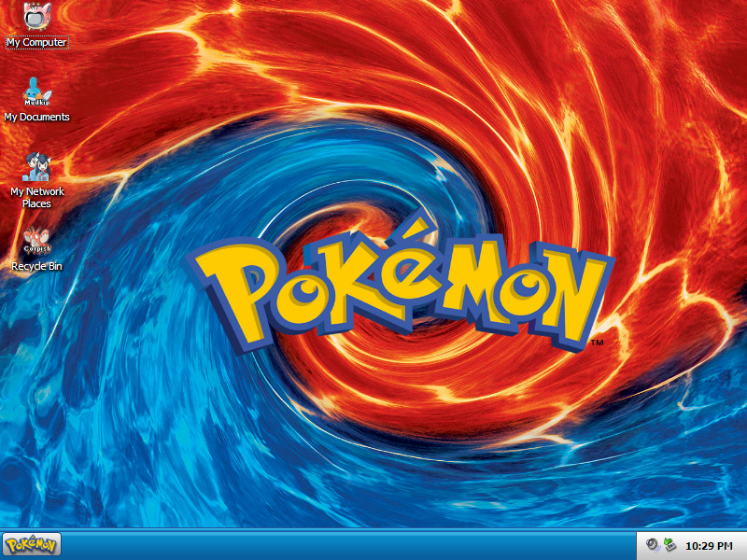Open the Pokémon Start menu button
Image resolution: width=747 pixels, height=560 pixels.
(x=32, y=544)
